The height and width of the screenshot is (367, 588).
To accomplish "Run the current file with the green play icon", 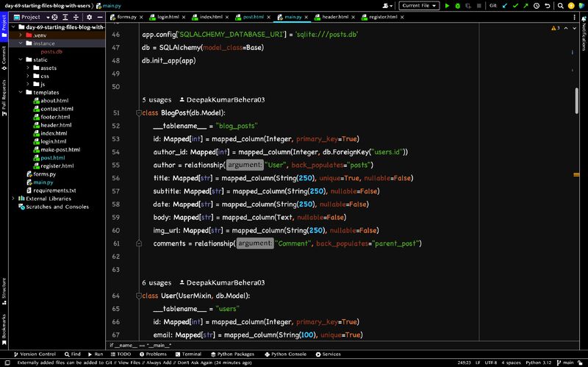I will (x=448, y=6).
